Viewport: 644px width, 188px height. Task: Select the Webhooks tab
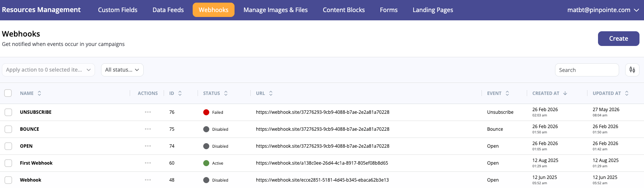click(x=213, y=10)
